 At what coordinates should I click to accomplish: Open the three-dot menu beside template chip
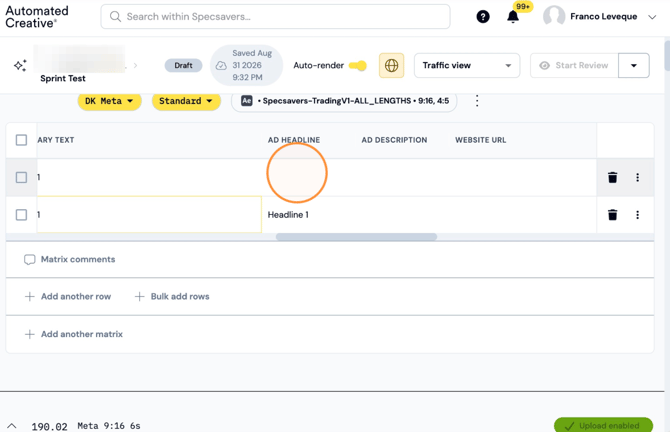coord(477,101)
